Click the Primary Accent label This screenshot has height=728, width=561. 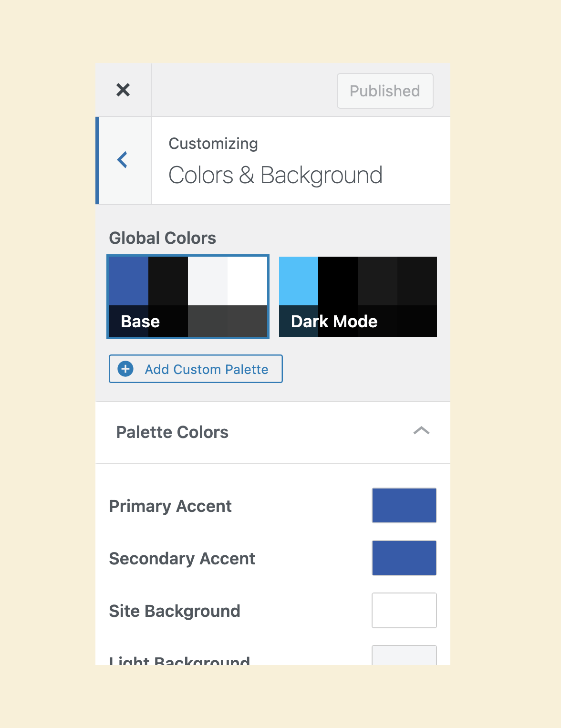coord(170,506)
